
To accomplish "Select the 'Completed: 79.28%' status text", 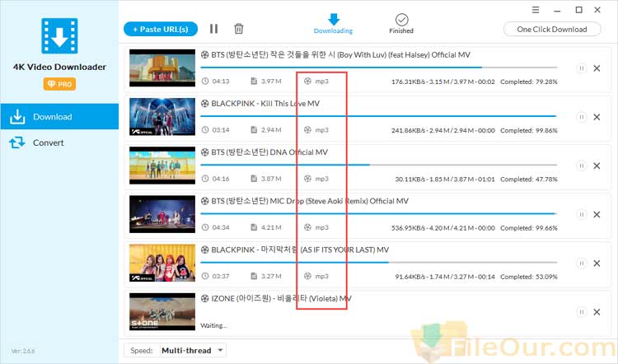I will point(529,82).
